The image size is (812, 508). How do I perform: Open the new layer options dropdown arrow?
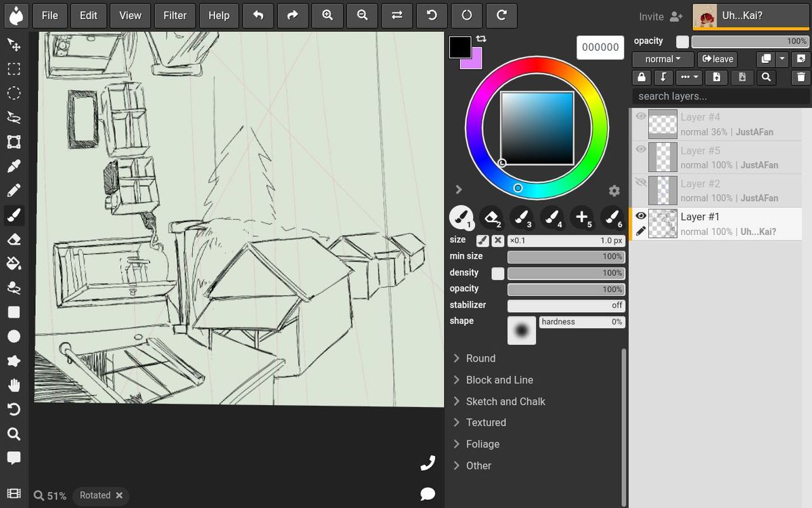[782, 59]
